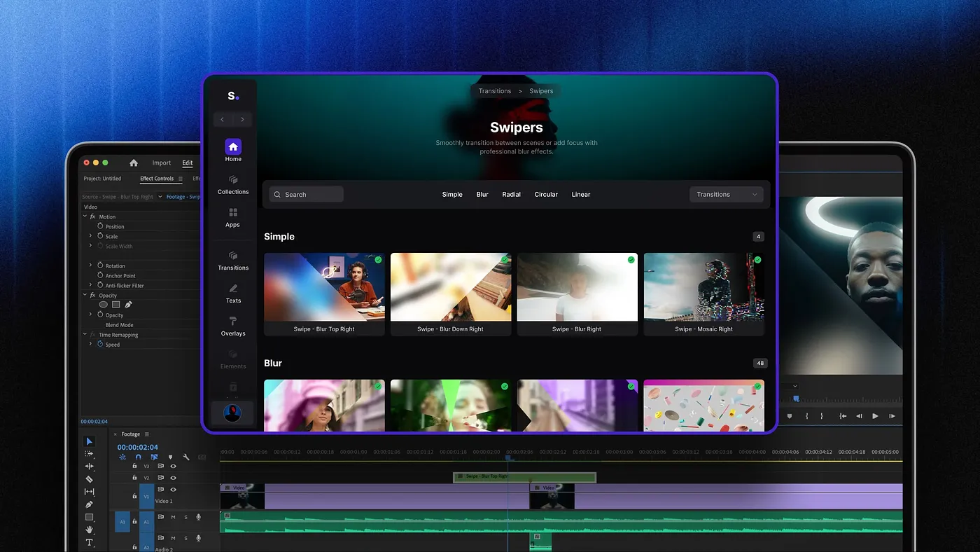Expand the Scale property

click(90, 236)
